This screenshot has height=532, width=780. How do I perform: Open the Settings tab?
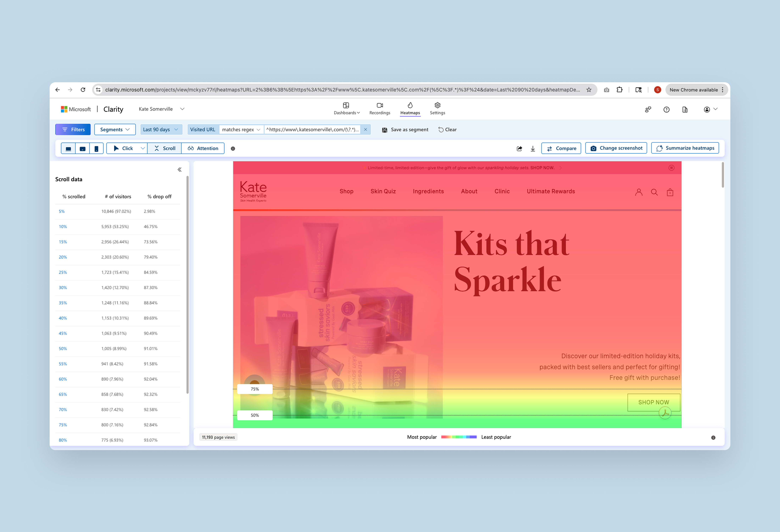(x=437, y=109)
